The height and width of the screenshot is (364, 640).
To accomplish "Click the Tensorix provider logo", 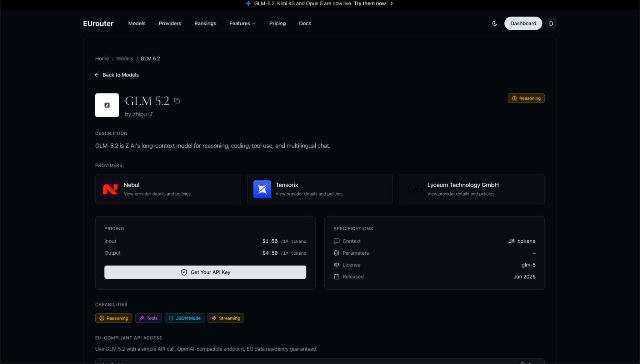I will click(x=262, y=189).
